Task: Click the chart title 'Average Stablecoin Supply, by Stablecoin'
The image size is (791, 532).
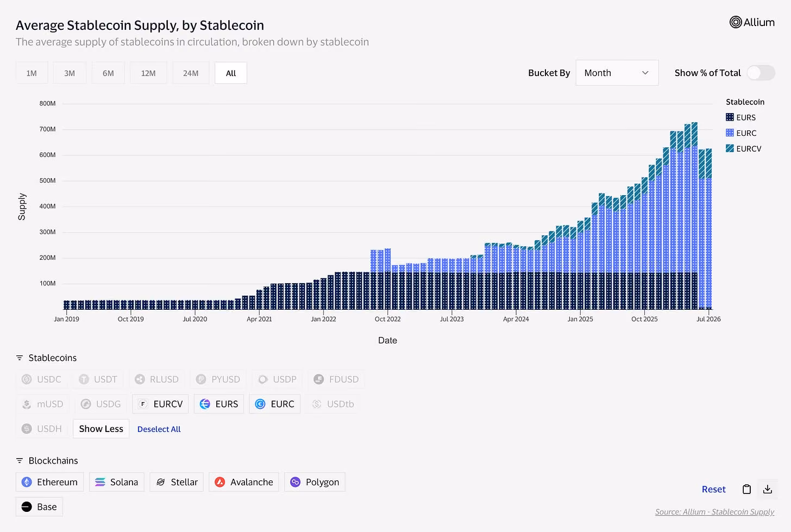Action: (x=140, y=25)
